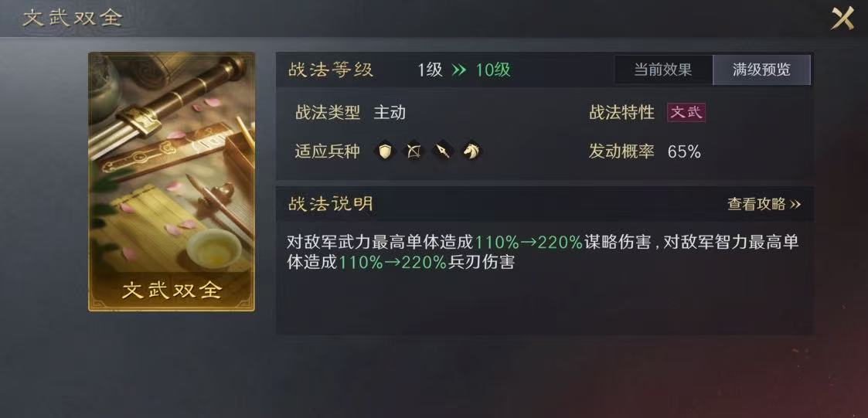
Task: Click the 10级 max level value
Action: click(x=492, y=70)
